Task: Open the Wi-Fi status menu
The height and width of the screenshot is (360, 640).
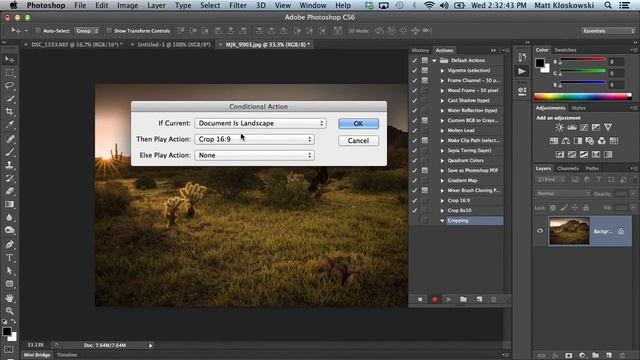Action: click(429, 5)
